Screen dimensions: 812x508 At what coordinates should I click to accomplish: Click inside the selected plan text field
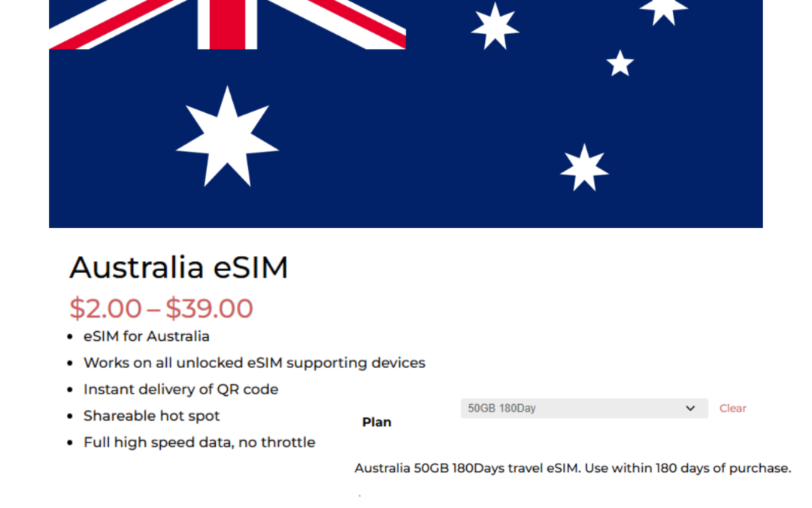[x=526, y=408]
